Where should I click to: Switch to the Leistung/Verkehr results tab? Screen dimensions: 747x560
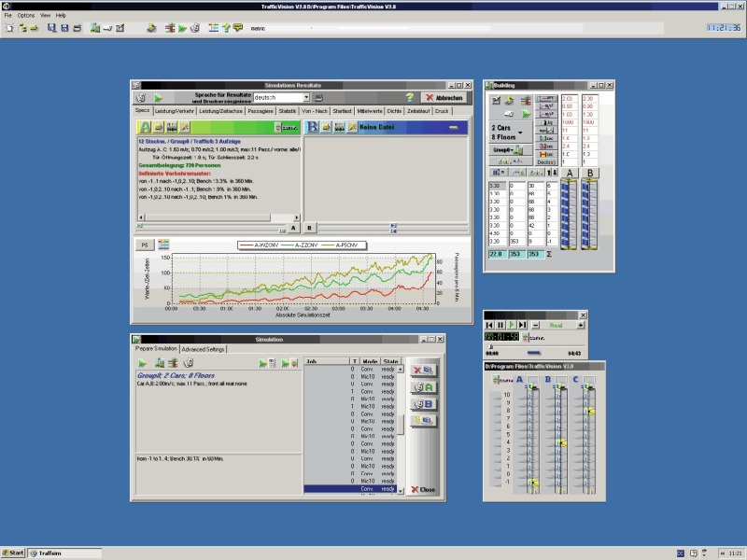[175, 111]
